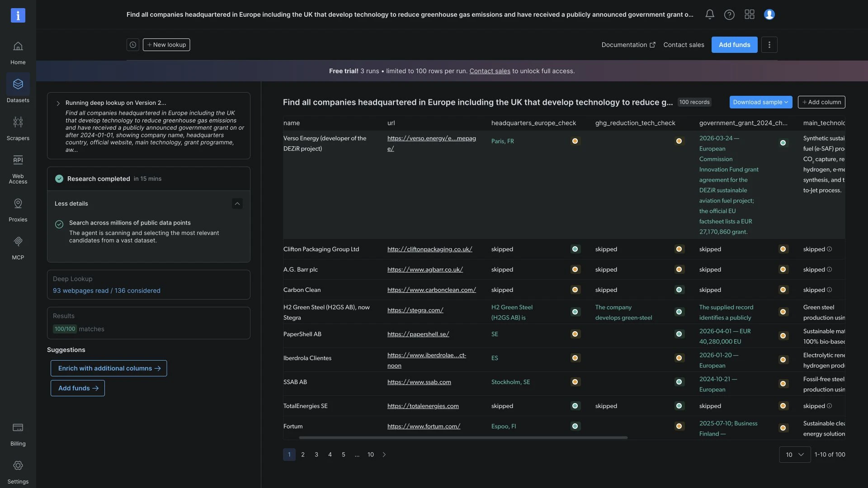This screenshot has width=868, height=488.
Task: Open the notifications bell
Action: point(710,14)
